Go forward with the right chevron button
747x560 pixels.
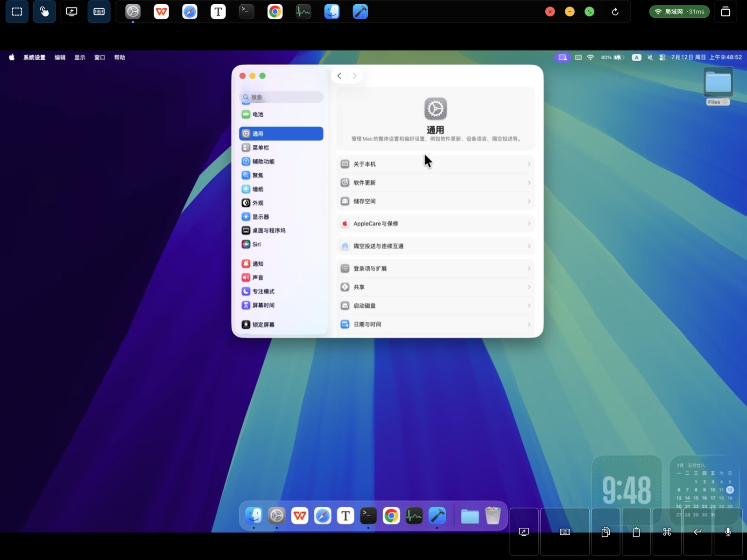click(354, 76)
